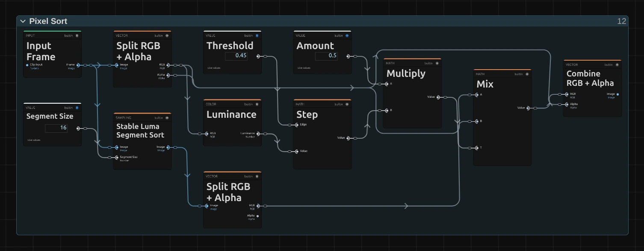
Task: Click the SAMPLING category label
Action: point(124,118)
